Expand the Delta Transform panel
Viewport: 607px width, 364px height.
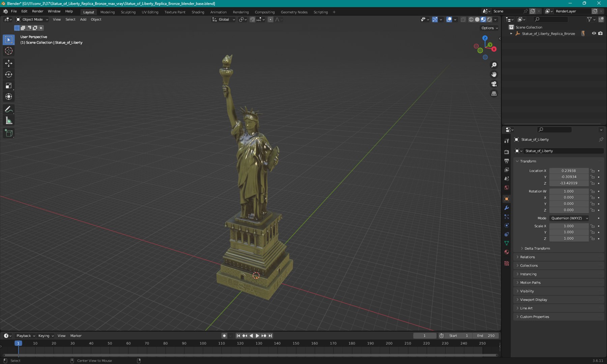[537, 248]
